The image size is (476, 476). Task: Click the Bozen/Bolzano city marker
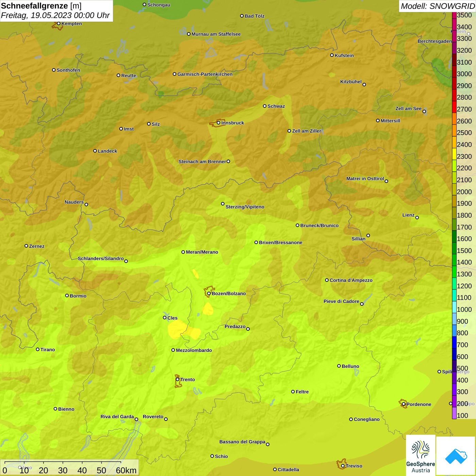[x=209, y=293]
